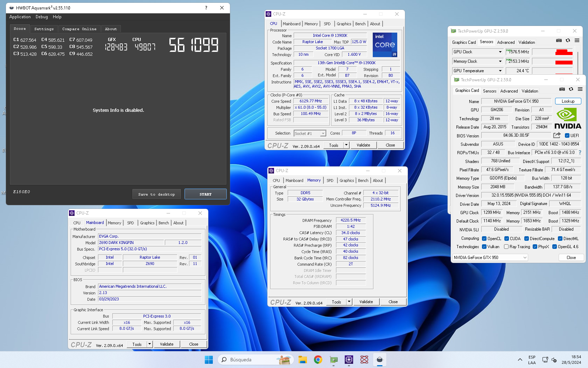Click Close in the CPU-Z Mainboard window
The image size is (588, 368).
tap(194, 344)
